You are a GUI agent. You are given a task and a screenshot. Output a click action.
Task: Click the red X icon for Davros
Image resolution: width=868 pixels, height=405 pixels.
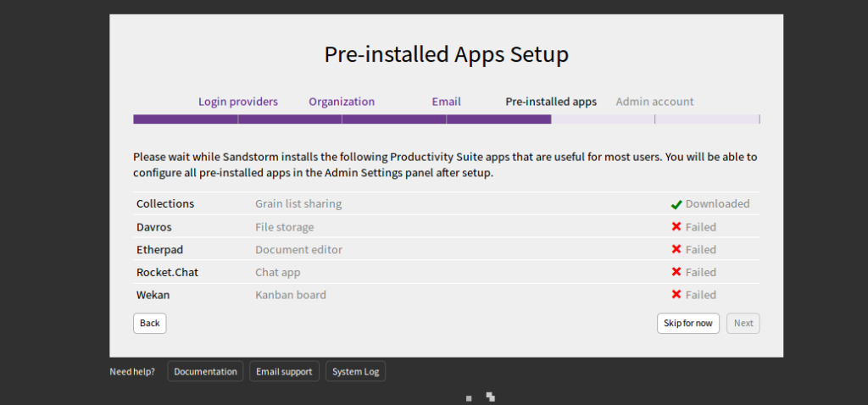coord(676,226)
